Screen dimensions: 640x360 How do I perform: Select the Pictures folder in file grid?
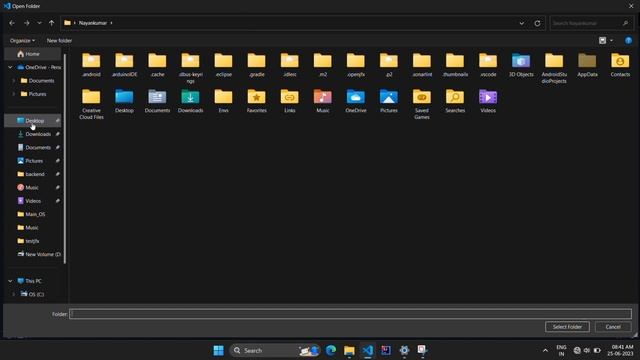[x=389, y=101]
